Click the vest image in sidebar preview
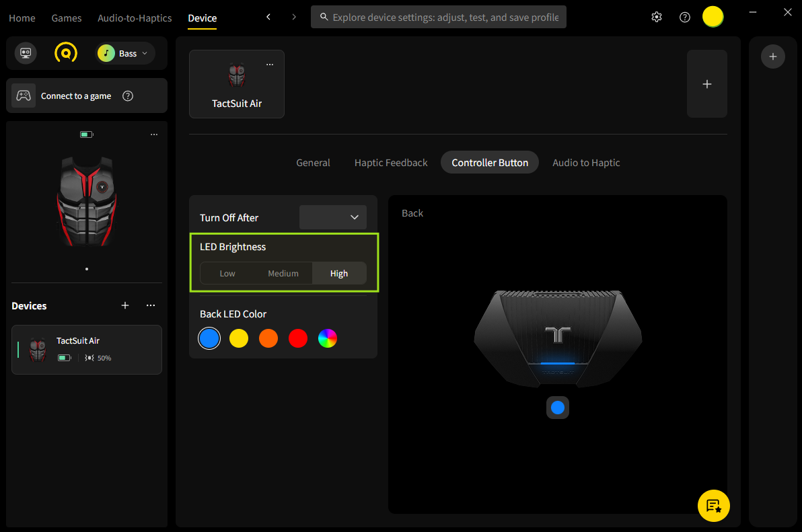The height and width of the screenshot is (532, 802). [87, 201]
